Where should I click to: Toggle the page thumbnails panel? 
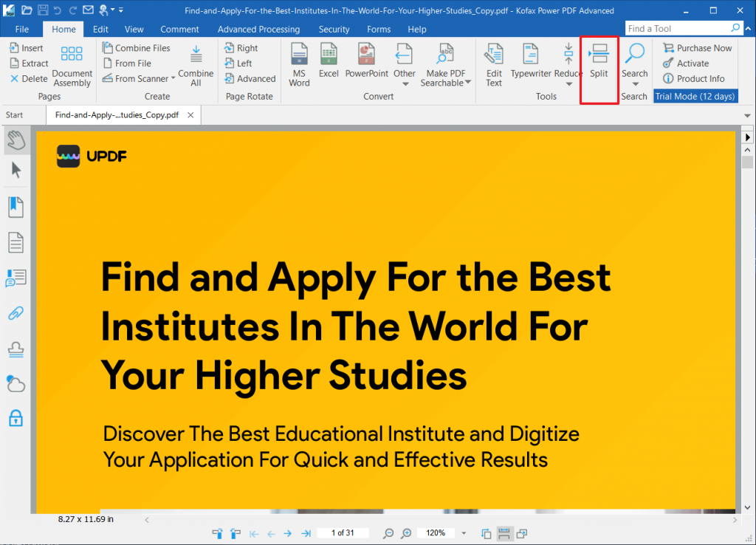pyautogui.click(x=16, y=242)
